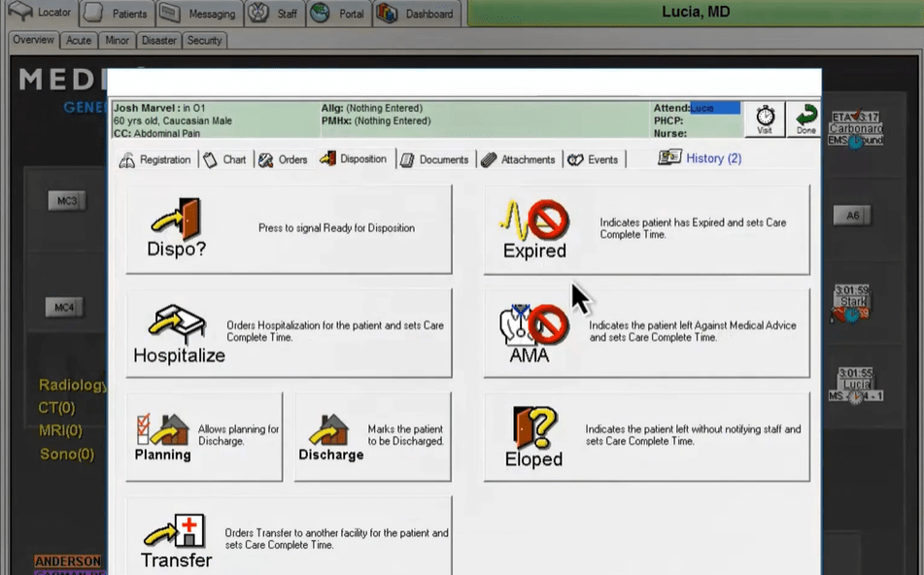Viewport: 924px width, 575px height.
Task: Select the Expired heartbeat icon
Action: 533,220
